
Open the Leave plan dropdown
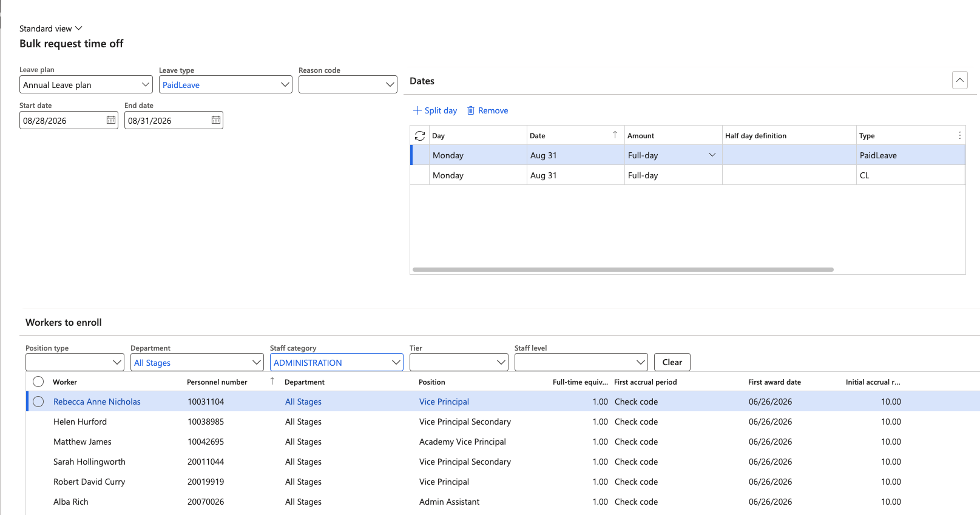tap(146, 85)
